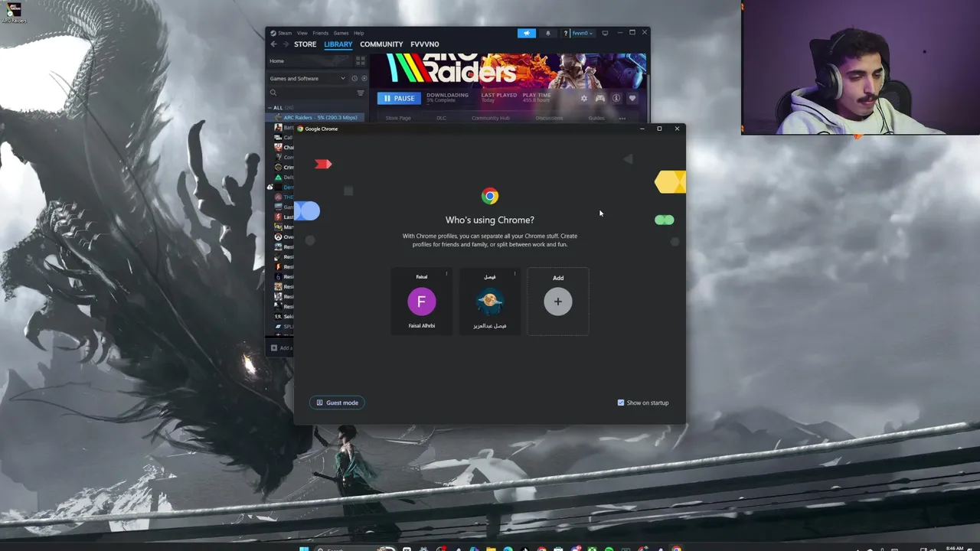The width and height of the screenshot is (980, 551).
Task: Click the ARC Raiders banner image
Action: coord(508,70)
